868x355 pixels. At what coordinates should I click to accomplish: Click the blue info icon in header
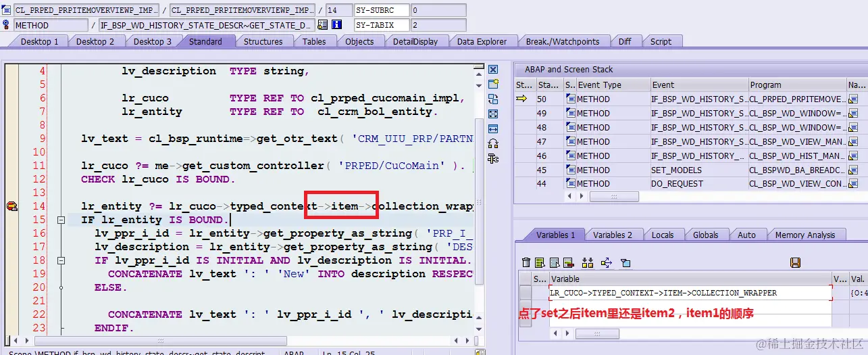[336, 25]
